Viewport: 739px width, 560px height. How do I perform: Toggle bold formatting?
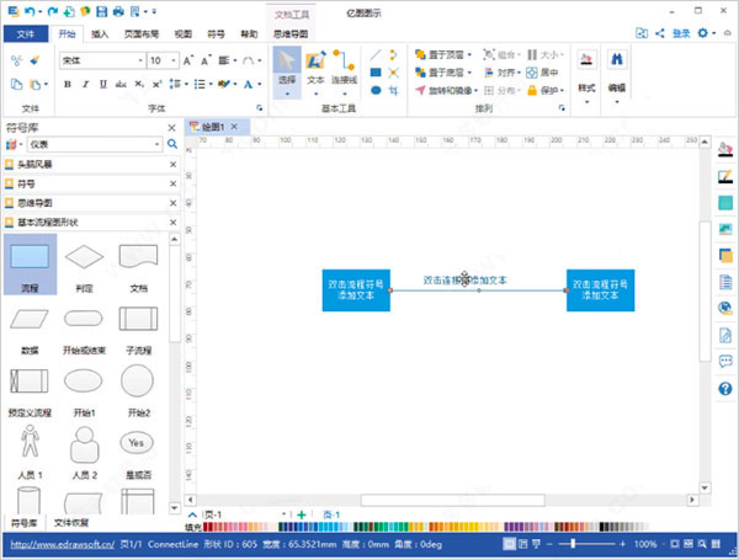click(x=68, y=84)
